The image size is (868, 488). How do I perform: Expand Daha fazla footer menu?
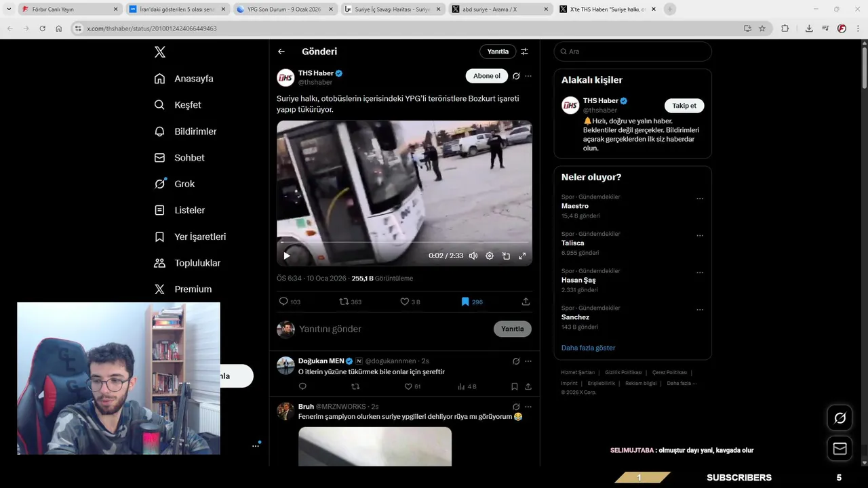click(x=682, y=384)
